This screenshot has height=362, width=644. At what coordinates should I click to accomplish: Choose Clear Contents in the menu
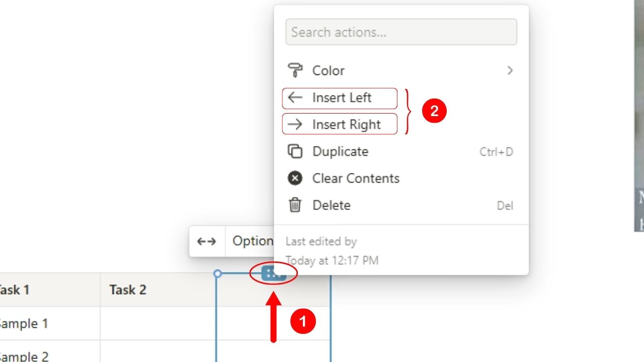tap(356, 178)
